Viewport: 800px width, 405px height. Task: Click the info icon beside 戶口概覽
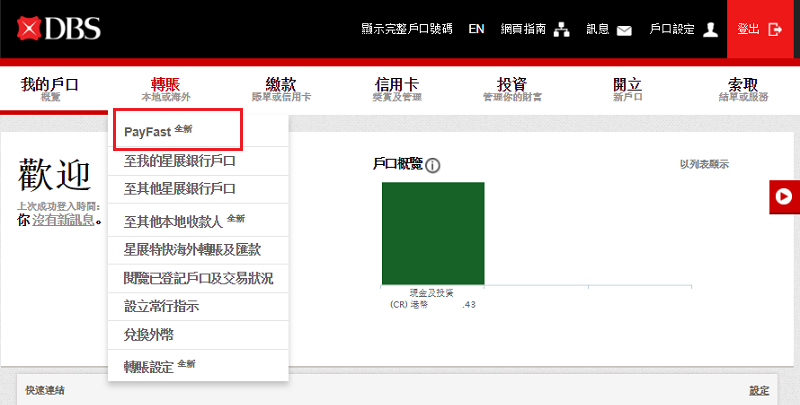pos(434,166)
